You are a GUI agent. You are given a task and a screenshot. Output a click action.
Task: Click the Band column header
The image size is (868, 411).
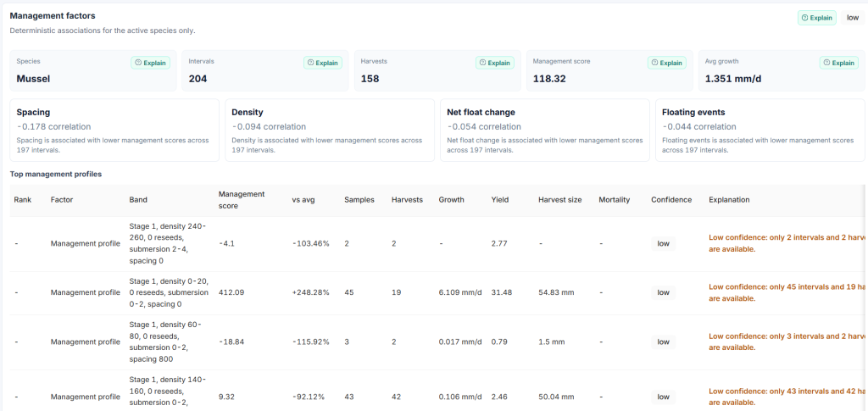pyautogui.click(x=138, y=200)
